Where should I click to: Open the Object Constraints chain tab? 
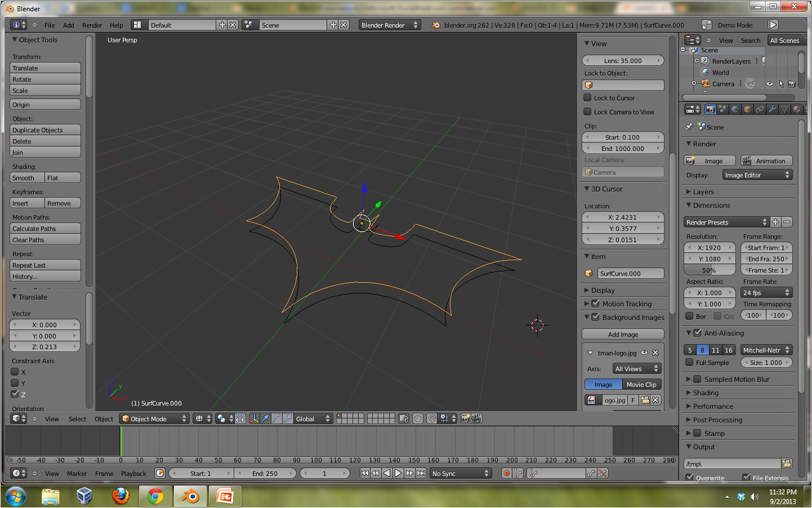click(x=760, y=109)
